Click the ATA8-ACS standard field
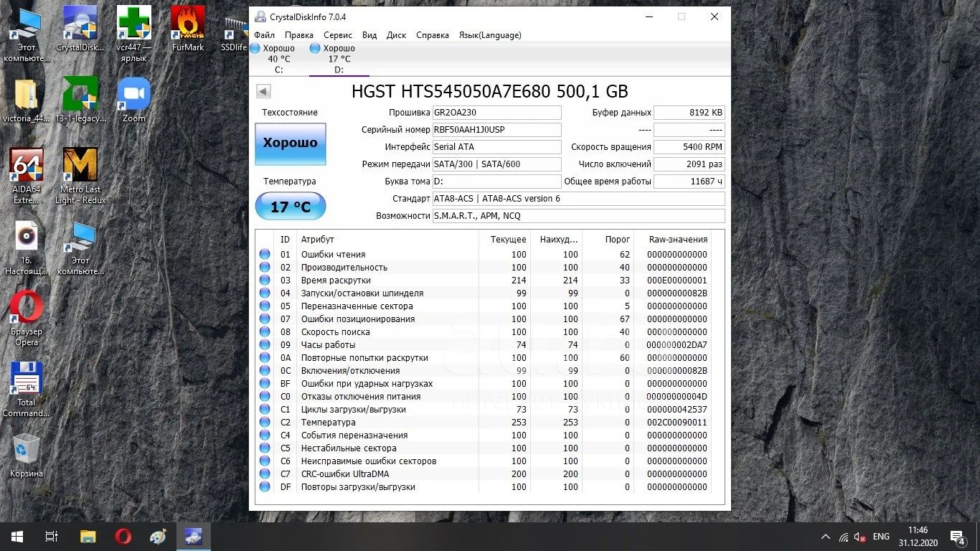This screenshot has height=551, width=980. [x=578, y=199]
